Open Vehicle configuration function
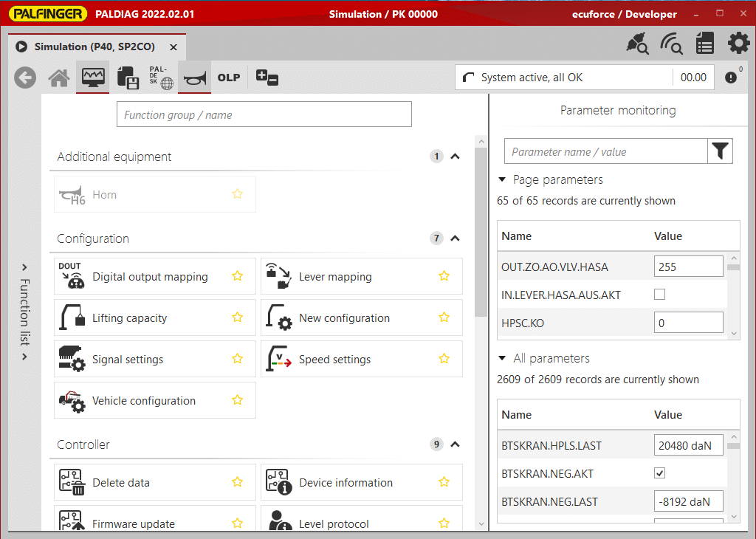 [x=144, y=401]
